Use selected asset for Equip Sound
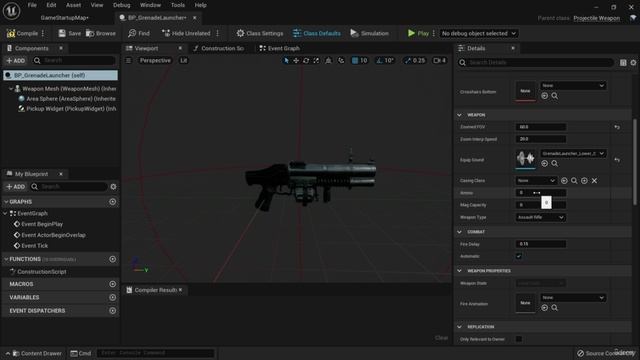640x360 pixels. tap(544, 163)
